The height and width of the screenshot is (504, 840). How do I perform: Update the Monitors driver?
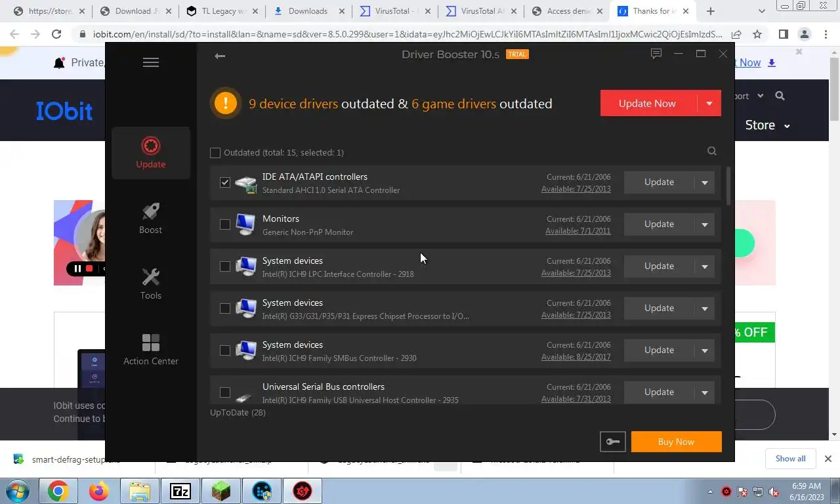(659, 224)
